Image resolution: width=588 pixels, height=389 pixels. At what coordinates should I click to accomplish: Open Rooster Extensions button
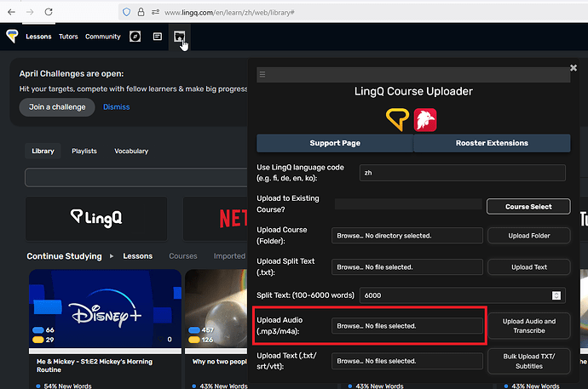point(492,143)
